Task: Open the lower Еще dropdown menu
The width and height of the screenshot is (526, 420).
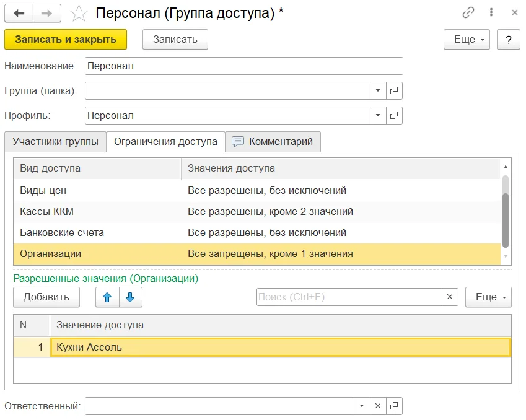Action: pos(488,297)
